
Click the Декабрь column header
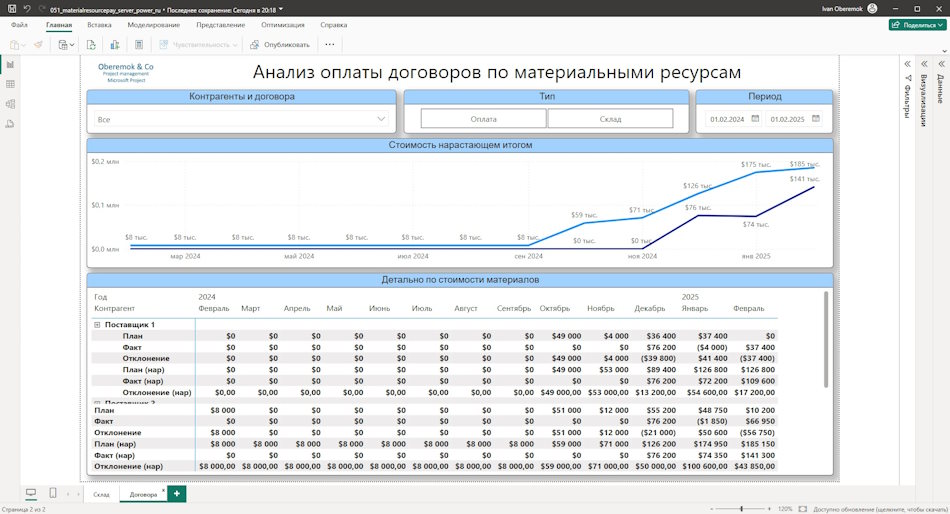click(x=649, y=309)
